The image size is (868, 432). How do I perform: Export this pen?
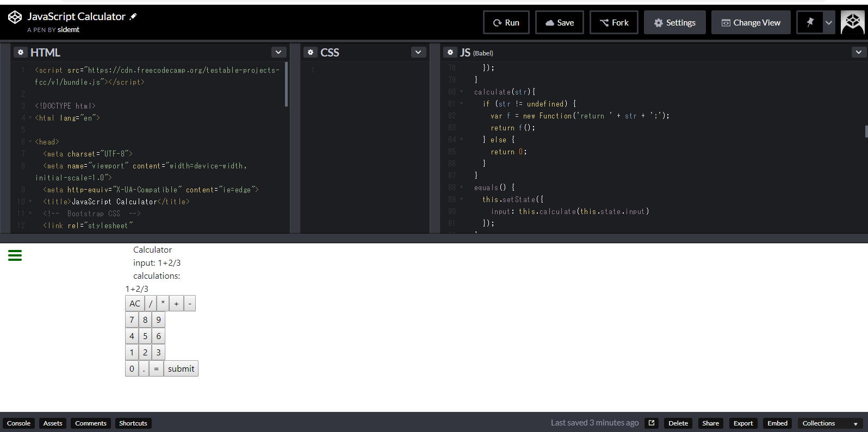tap(743, 423)
